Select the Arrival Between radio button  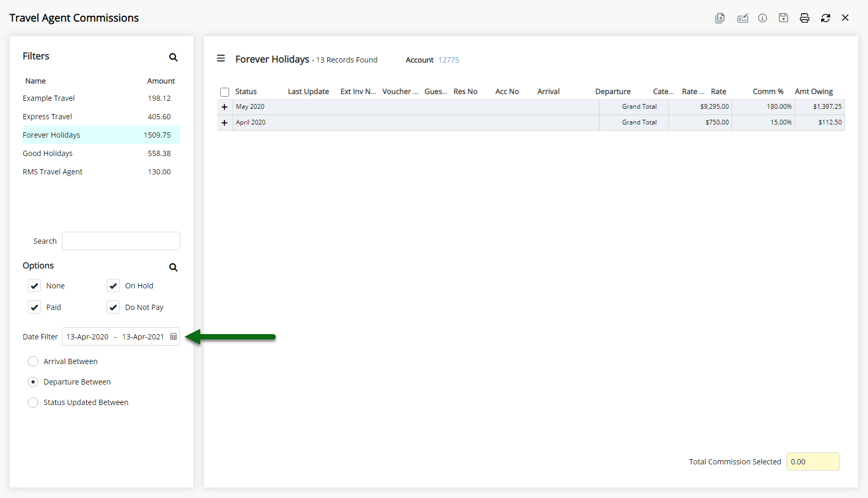point(33,361)
